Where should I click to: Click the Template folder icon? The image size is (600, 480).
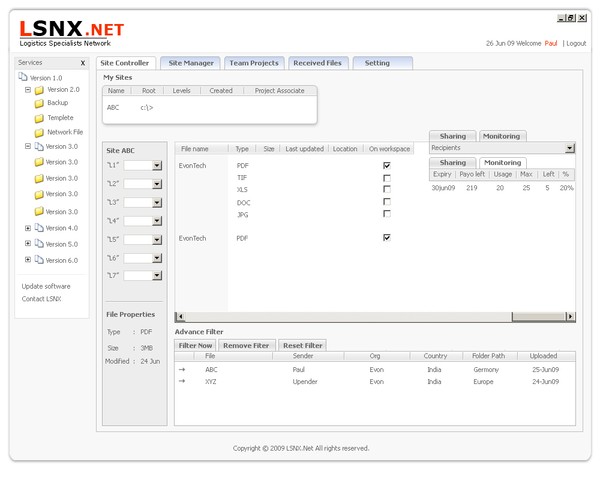39,118
